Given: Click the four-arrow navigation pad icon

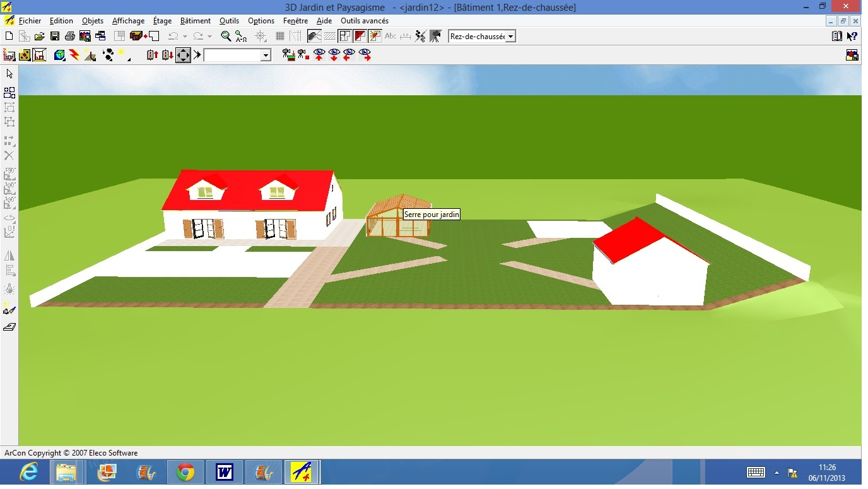Looking at the screenshot, I should coord(183,56).
